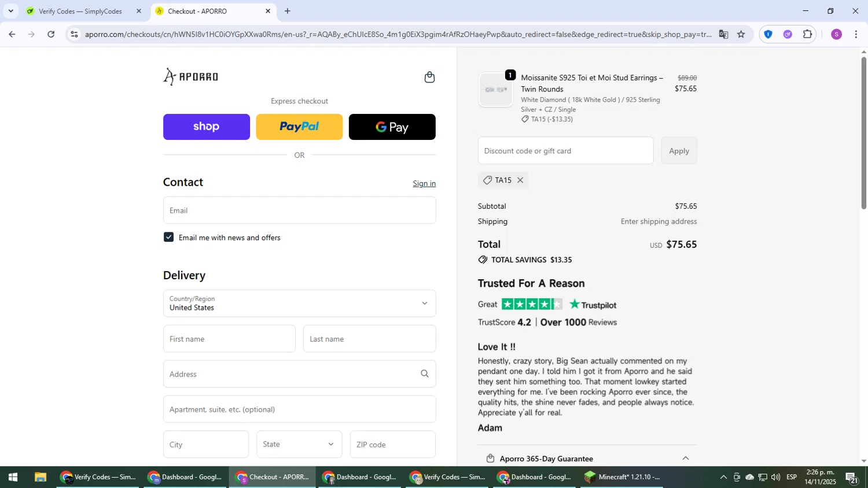Open the notification center icon
Image resolution: width=868 pixels, height=488 pixels.
click(x=852, y=478)
